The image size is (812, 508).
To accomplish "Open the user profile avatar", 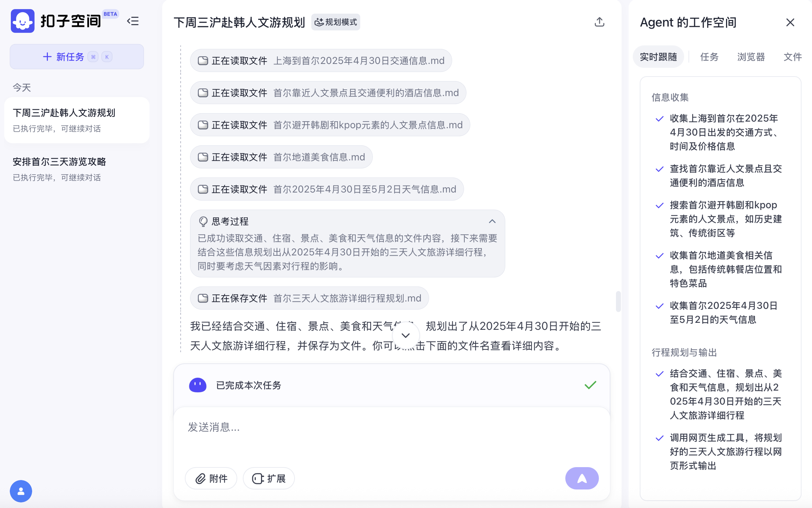I will 21,491.
